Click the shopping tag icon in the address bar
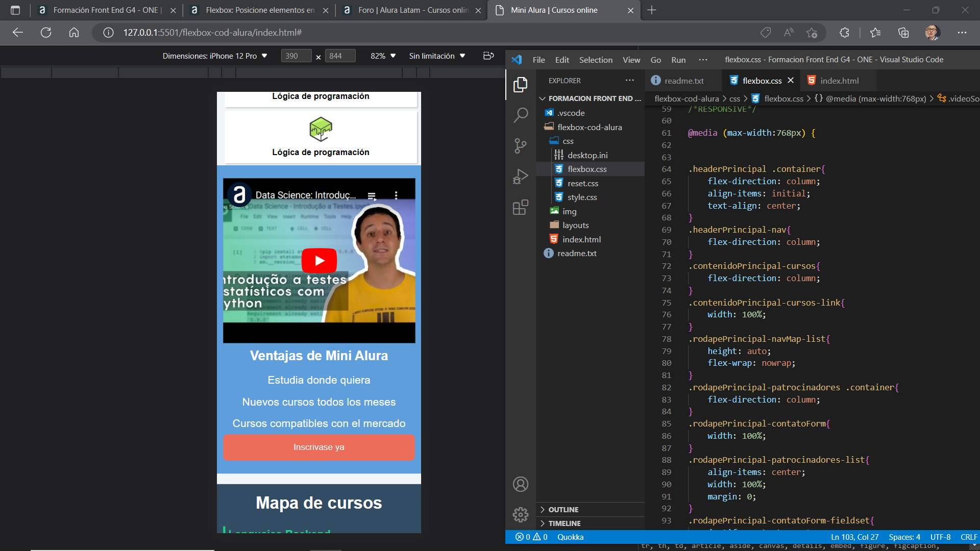This screenshot has width=980, height=551. 765,33
